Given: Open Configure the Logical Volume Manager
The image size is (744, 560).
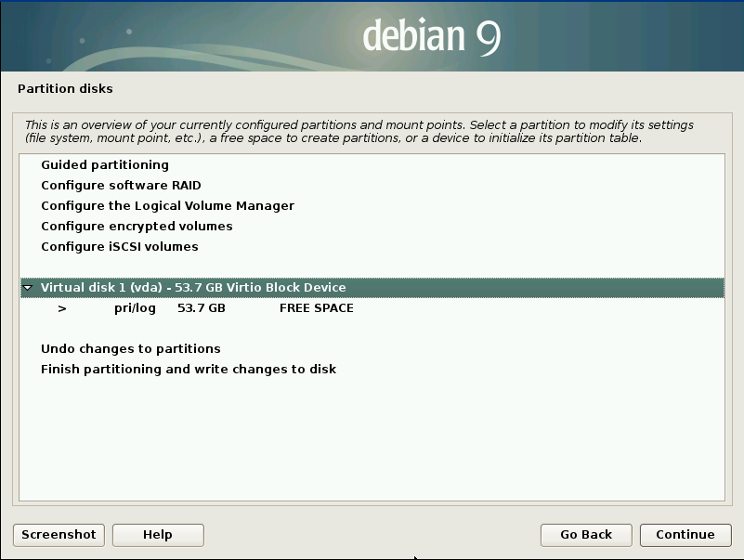Looking at the screenshot, I should point(167,206).
